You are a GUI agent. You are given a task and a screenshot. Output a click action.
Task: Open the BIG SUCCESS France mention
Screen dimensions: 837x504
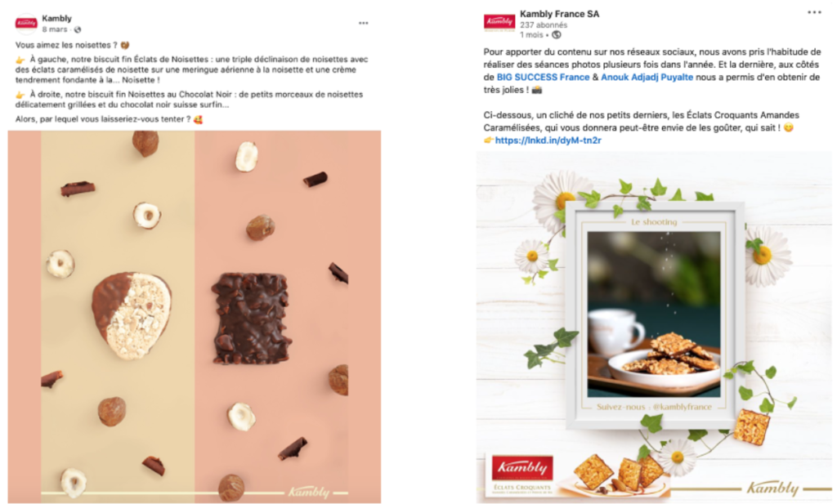click(543, 77)
